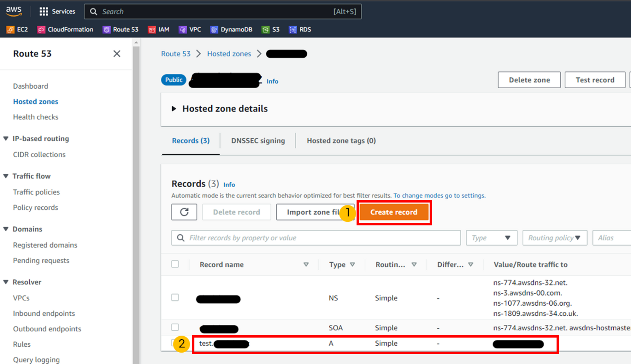Viewport: 631px width, 364px height.
Task: Open the Services grid menu icon
Action: 44,12
